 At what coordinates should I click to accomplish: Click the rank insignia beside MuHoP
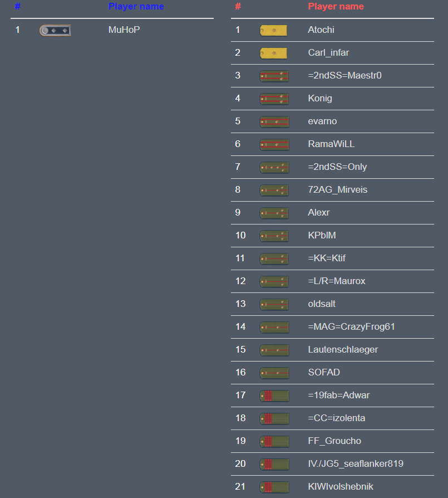click(x=55, y=30)
